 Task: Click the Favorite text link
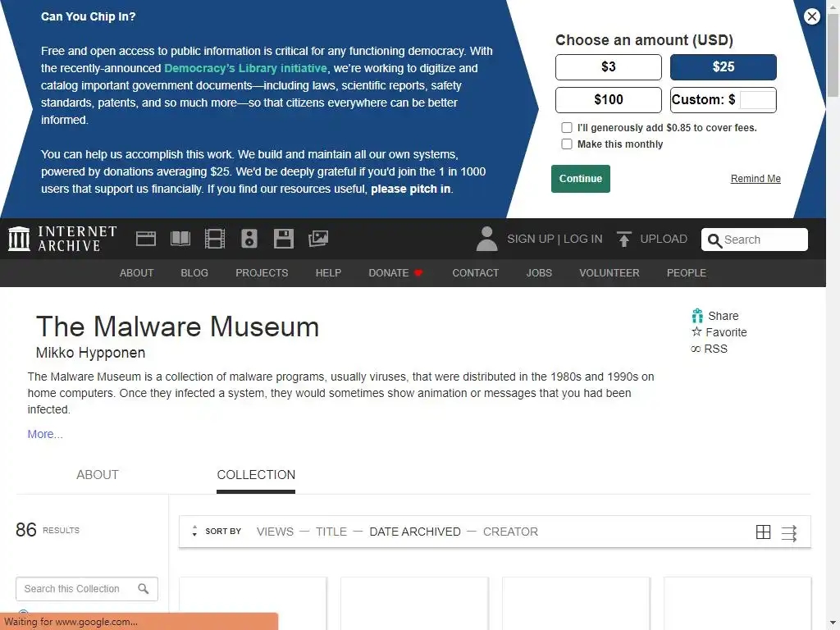coord(726,332)
